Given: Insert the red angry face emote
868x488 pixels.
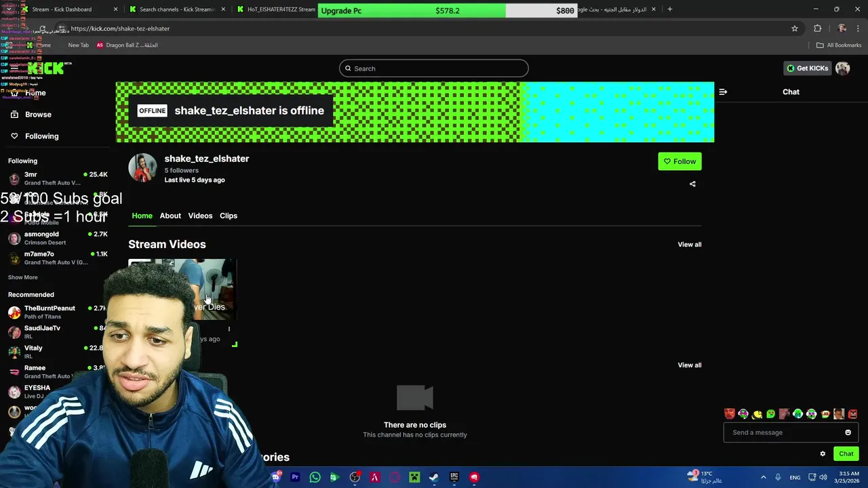Looking at the screenshot, I should [852, 414].
